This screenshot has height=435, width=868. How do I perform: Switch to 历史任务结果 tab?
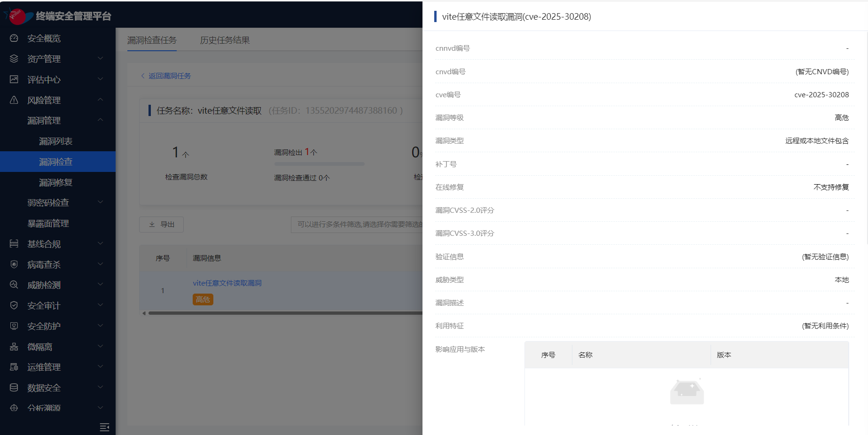point(225,40)
